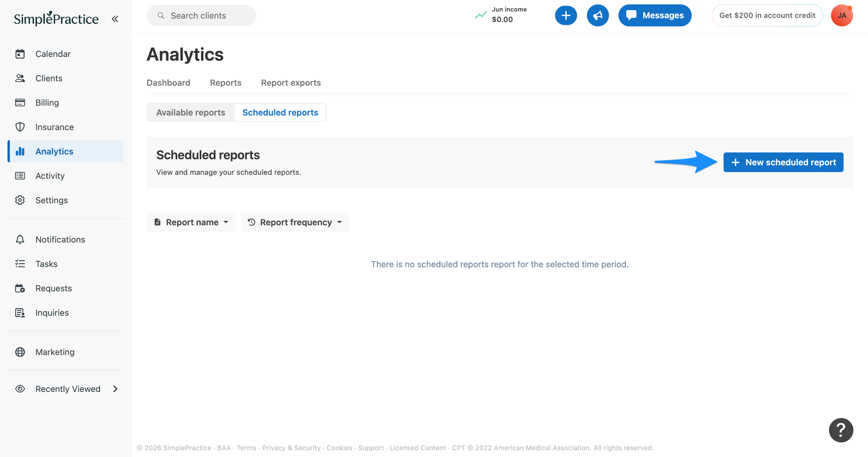Open Activity from the sidebar
This screenshot has width=868, height=457.
click(65, 176)
